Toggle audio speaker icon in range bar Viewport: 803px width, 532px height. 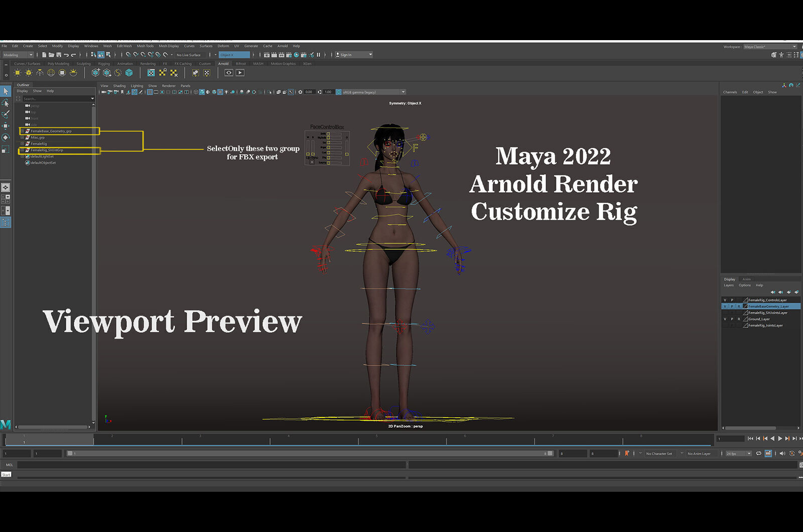(x=782, y=453)
